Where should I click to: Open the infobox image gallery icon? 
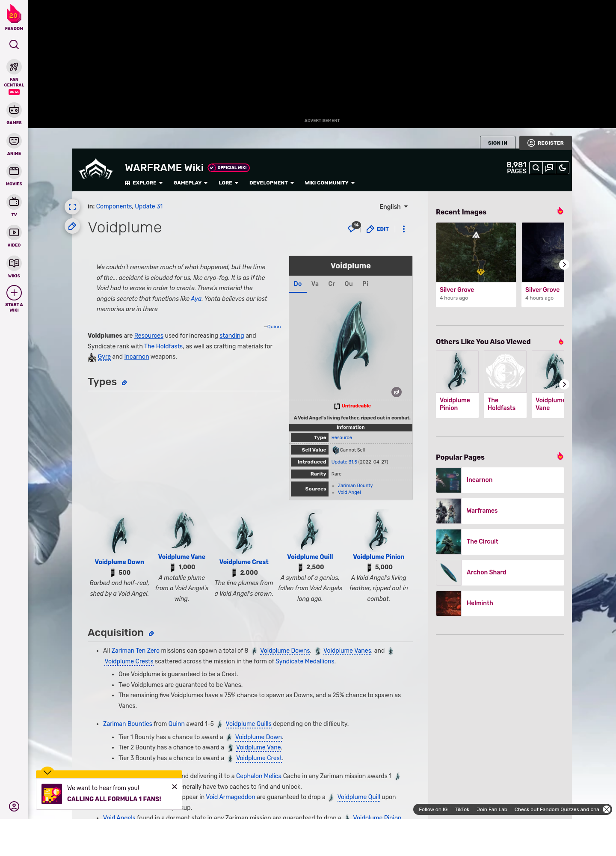397,392
